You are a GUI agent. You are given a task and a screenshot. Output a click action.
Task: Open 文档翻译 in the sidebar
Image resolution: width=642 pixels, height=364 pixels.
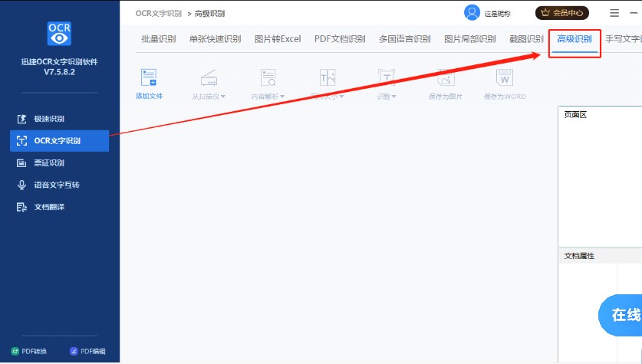pos(59,208)
